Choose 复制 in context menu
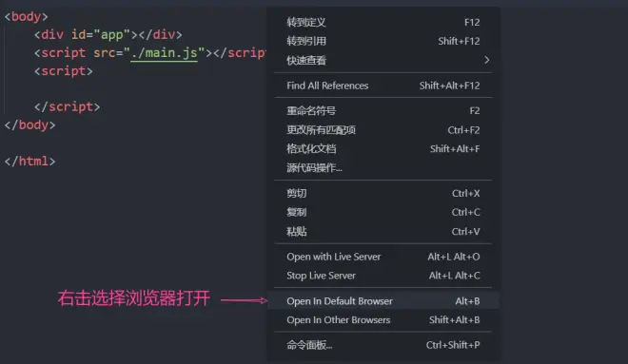628x364 pixels. coord(383,212)
